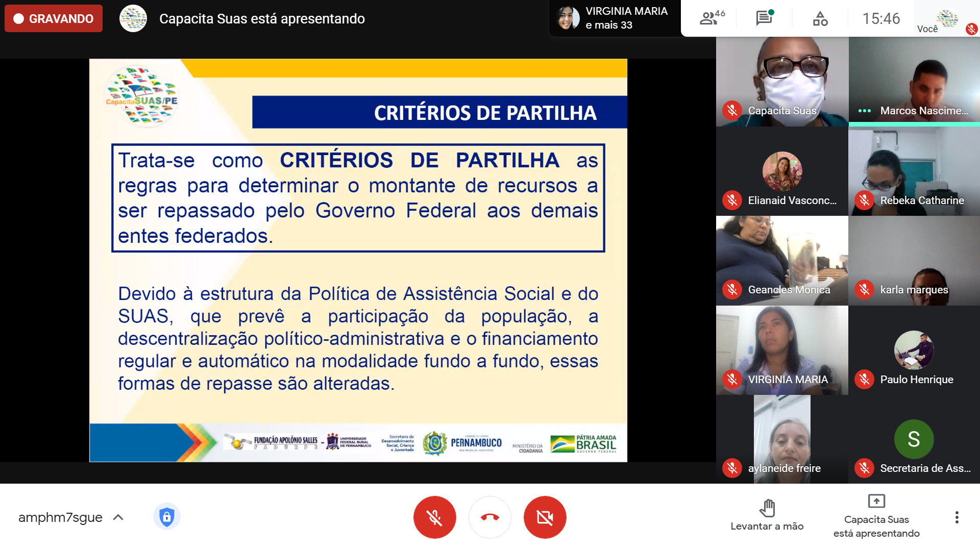Click the blue security shield icon
The height and width of the screenshot is (551, 980).
click(166, 517)
